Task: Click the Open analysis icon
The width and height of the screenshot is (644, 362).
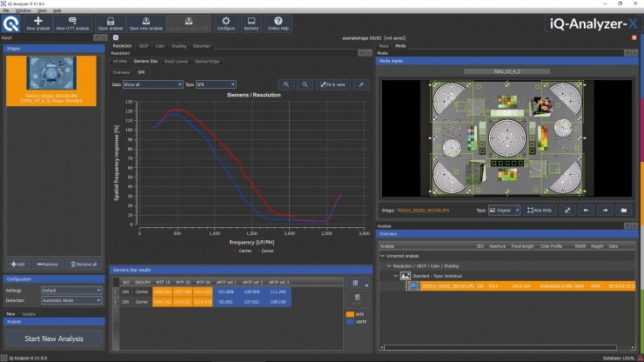Action: [x=111, y=23]
